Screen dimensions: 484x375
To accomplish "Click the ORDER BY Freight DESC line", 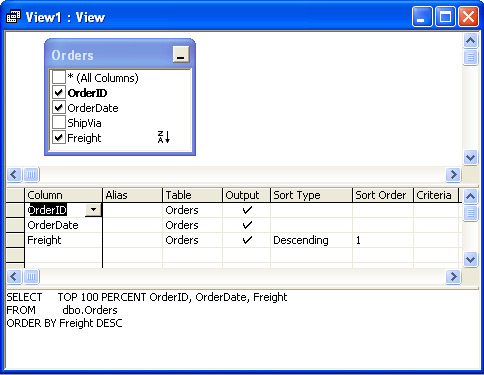I will tap(65, 323).
